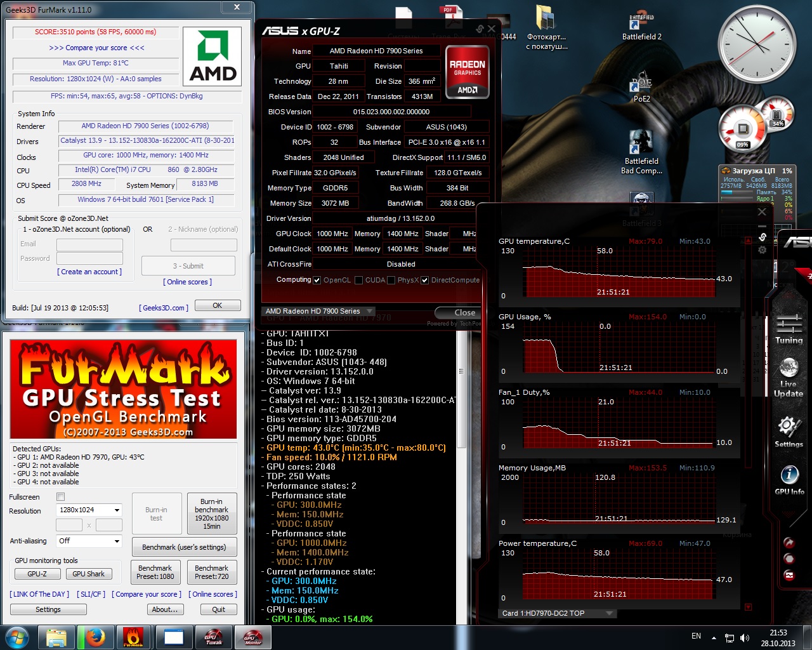812x650 pixels.
Task: Click the red arrow icon in GPU Tweak sidebar
Action: [x=789, y=543]
